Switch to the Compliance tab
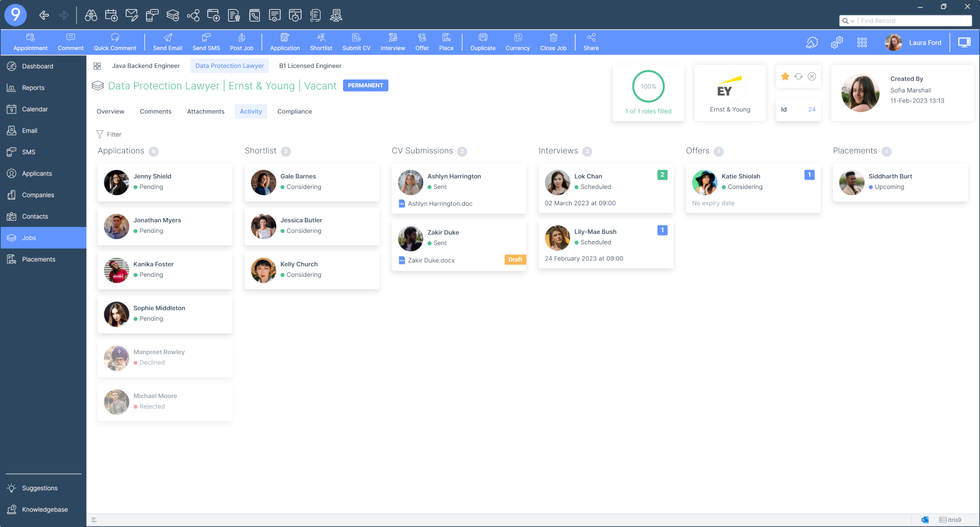The image size is (980, 527). [x=295, y=111]
